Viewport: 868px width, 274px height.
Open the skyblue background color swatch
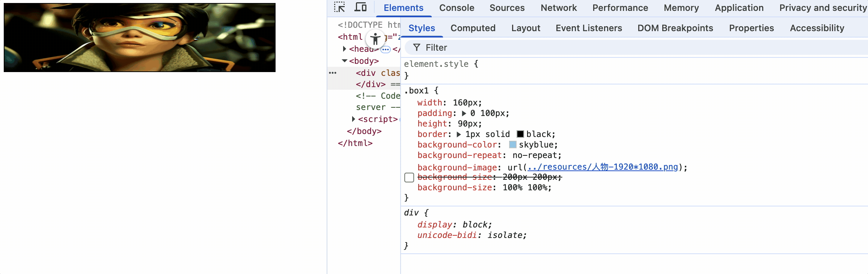pyautogui.click(x=513, y=145)
